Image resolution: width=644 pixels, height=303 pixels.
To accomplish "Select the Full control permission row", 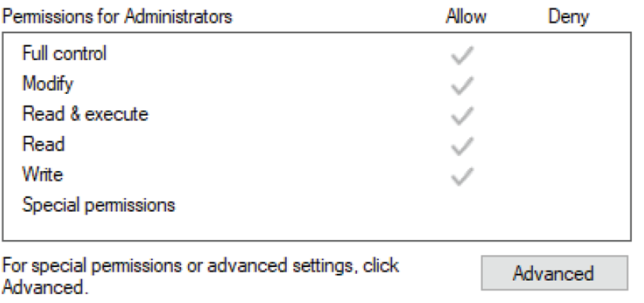I will [316, 54].
